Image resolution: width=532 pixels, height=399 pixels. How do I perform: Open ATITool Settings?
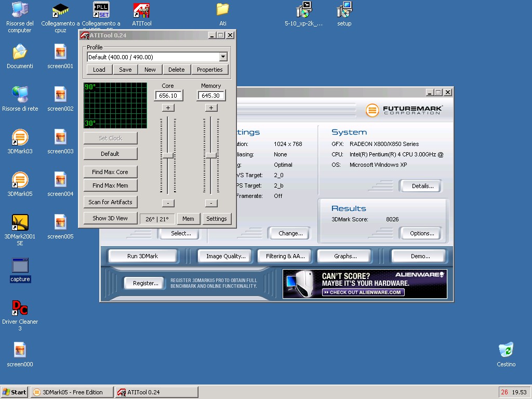tap(217, 219)
